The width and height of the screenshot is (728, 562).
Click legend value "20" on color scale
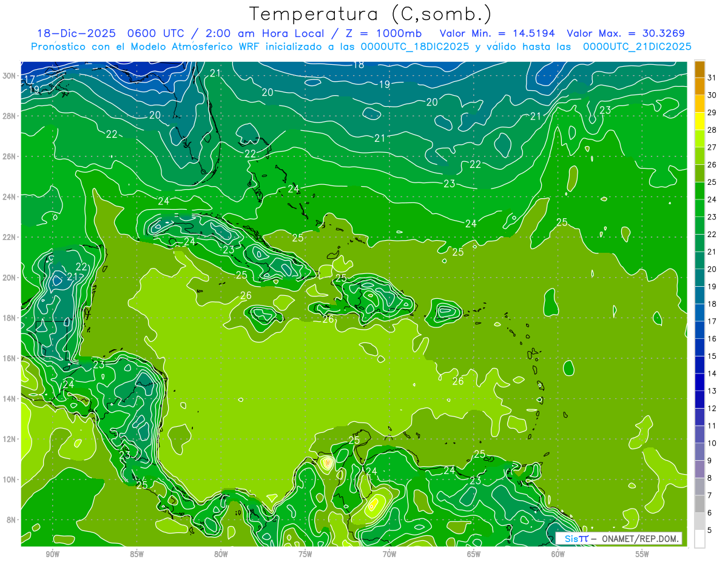[713, 269]
